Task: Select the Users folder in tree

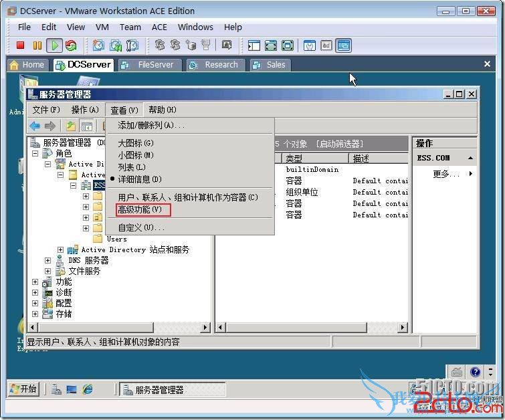Action: pos(116,239)
